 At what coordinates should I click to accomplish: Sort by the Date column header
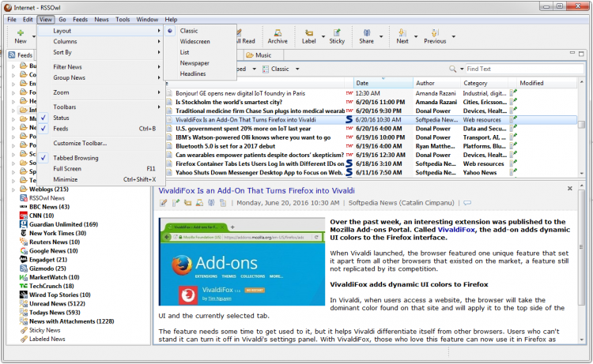click(383, 83)
